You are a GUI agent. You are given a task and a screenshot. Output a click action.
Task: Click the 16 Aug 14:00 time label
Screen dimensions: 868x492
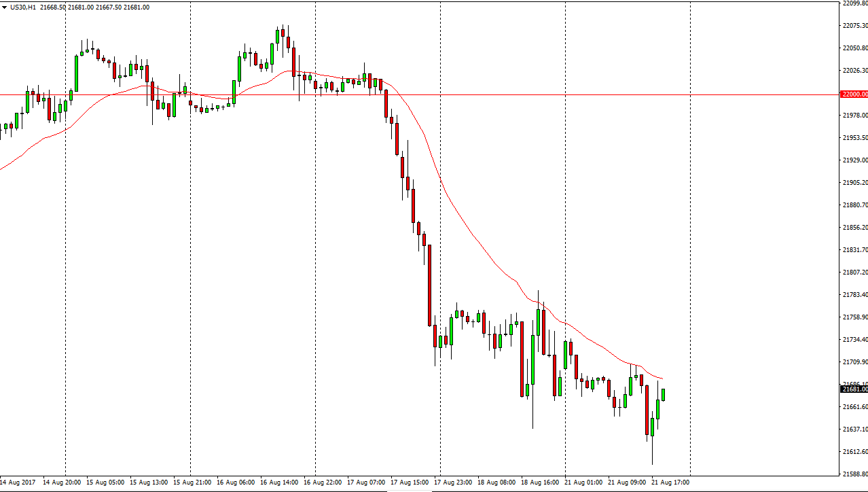point(278,482)
